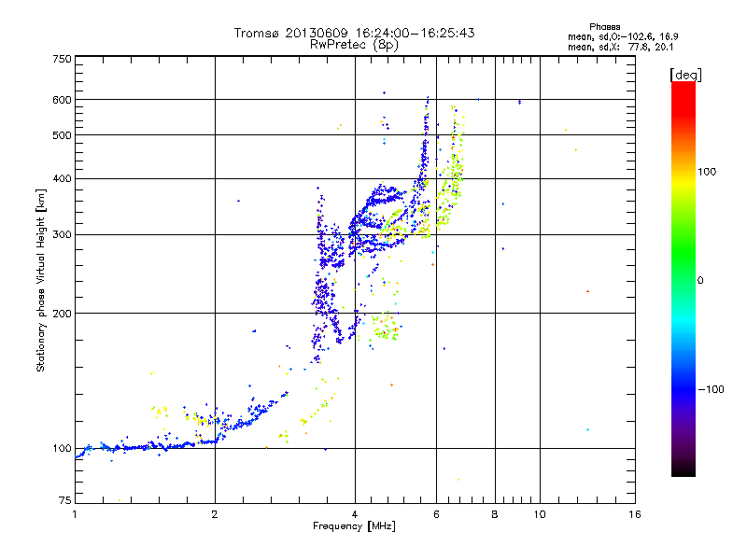Click the y-axis label 'Stationary phase Virtual Height [km]'
The width and height of the screenshot is (747, 560).
pyautogui.click(x=40, y=280)
